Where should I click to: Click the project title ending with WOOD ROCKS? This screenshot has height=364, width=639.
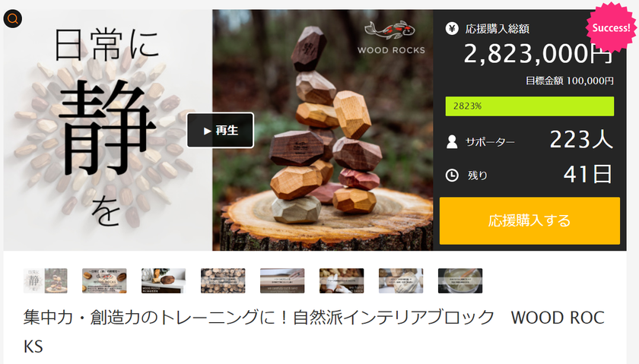point(313,332)
